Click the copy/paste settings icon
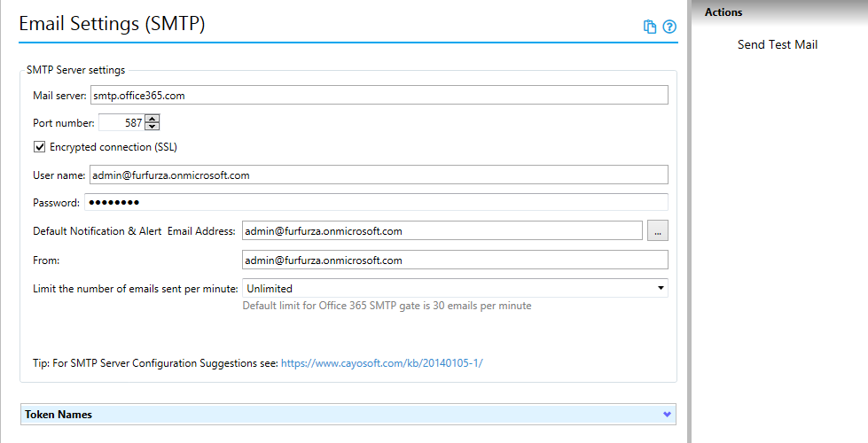The image size is (868, 443). pyautogui.click(x=649, y=27)
